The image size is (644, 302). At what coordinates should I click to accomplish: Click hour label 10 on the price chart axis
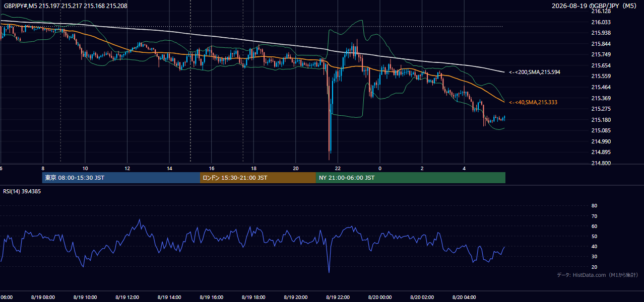click(85, 168)
